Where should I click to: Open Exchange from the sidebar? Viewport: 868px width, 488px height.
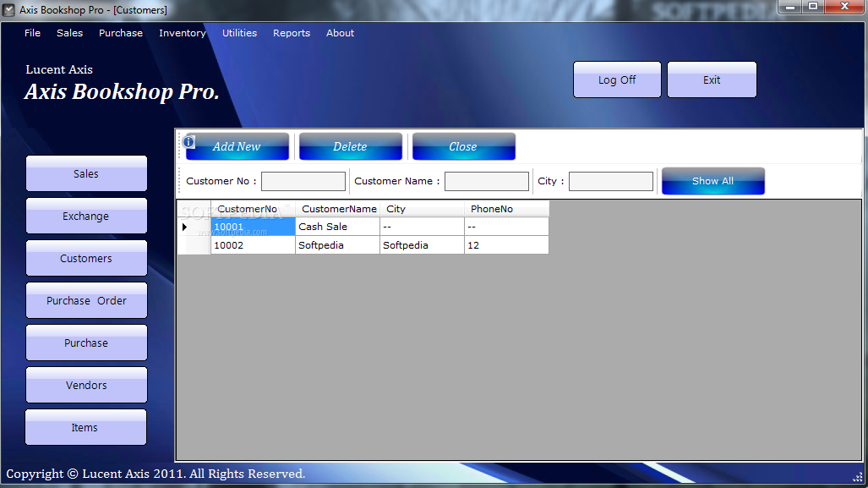pos(86,216)
